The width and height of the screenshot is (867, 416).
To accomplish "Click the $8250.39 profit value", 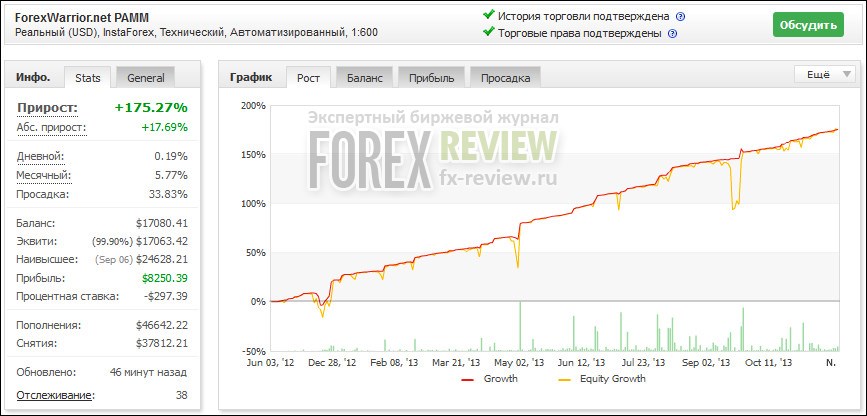I will (x=164, y=278).
